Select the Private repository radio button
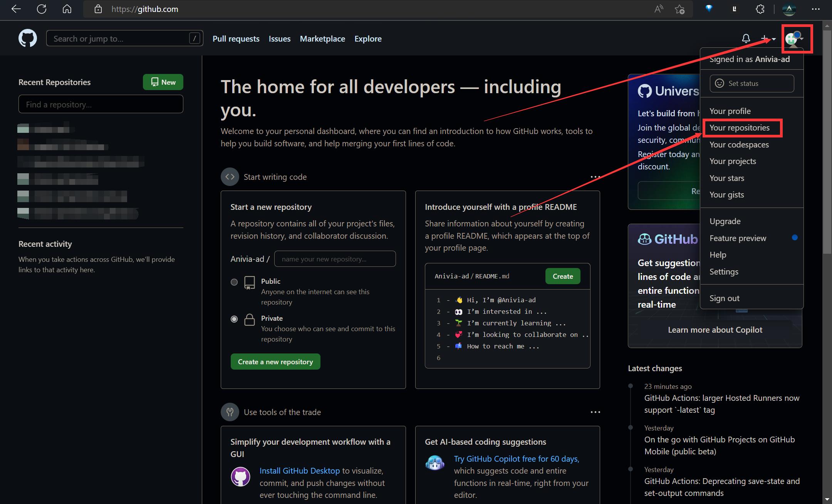 click(234, 319)
